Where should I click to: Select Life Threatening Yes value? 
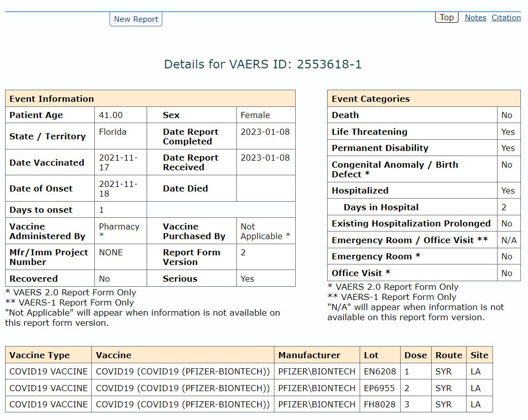pos(508,132)
